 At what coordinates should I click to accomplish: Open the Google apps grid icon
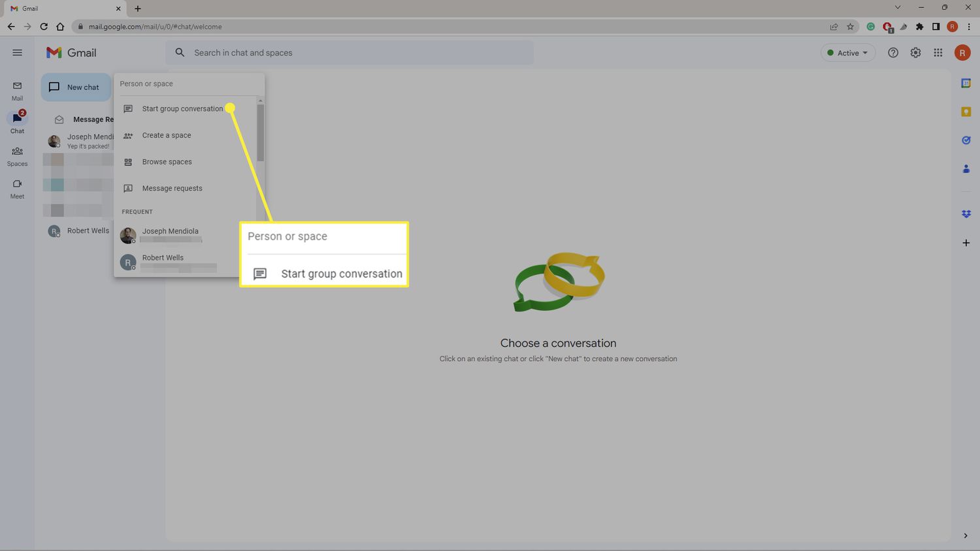(938, 53)
